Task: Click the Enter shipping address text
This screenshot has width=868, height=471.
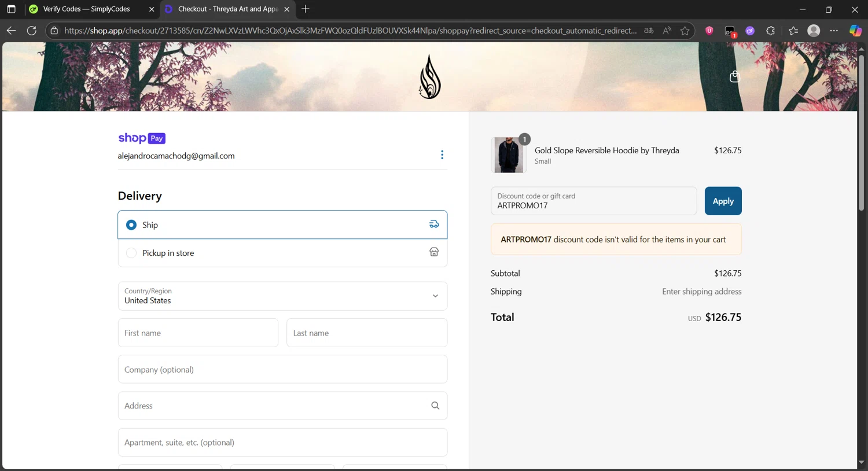Action: [x=702, y=292]
